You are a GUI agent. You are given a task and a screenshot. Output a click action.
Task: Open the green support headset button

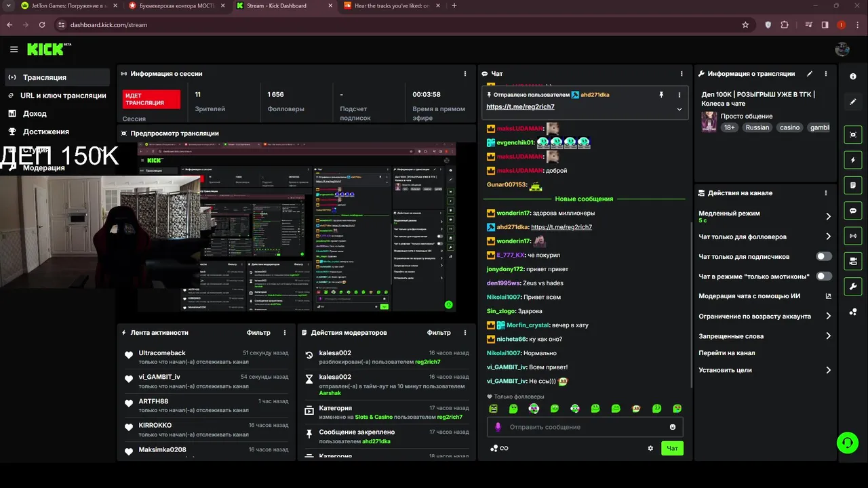pyautogui.click(x=847, y=443)
